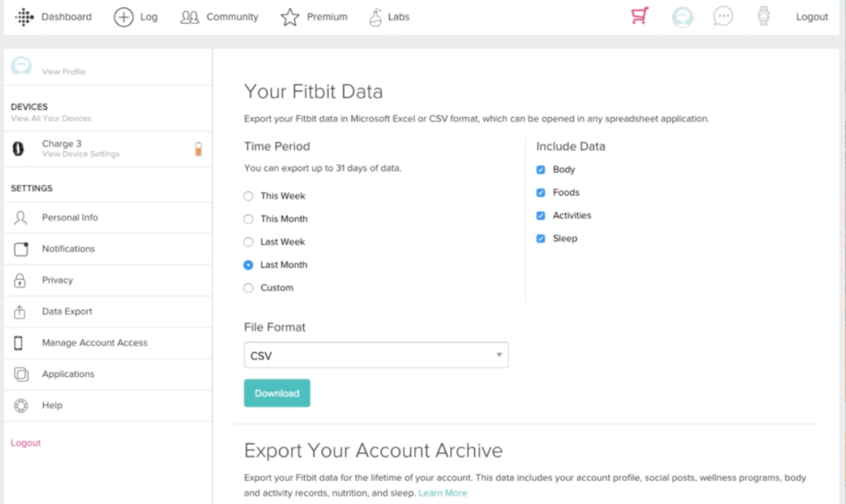Open Community in the top navigation

pyautogui.click(x=220, y=16)
